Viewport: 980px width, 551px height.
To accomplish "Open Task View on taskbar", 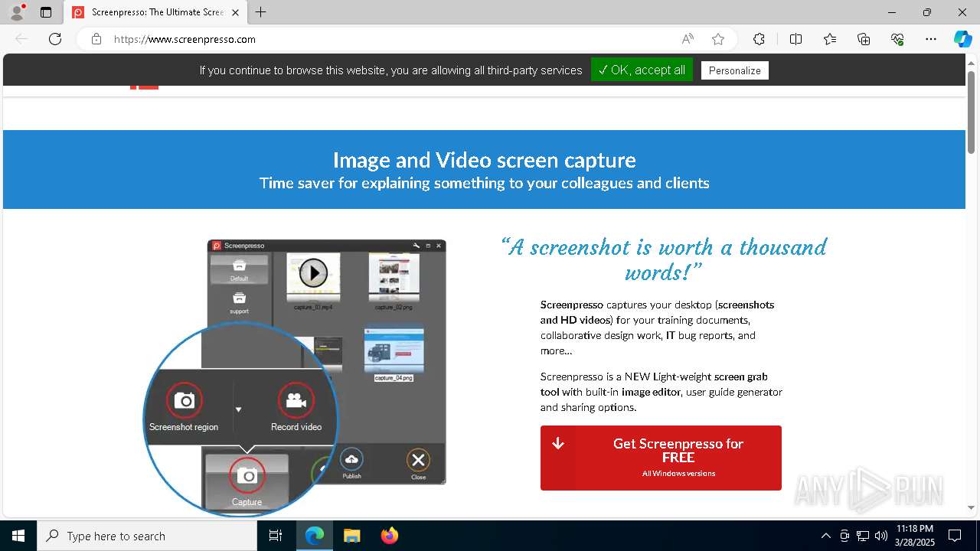I will (276, 536).
